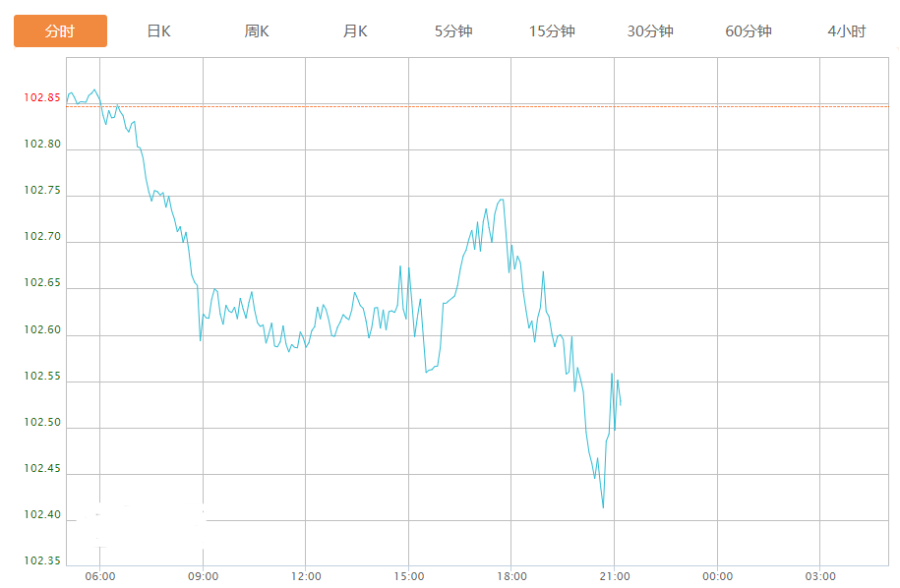Click the price line's lowest trough
Image resolution: width=900 pixels, height=588 pixels.
coord(603,507)
